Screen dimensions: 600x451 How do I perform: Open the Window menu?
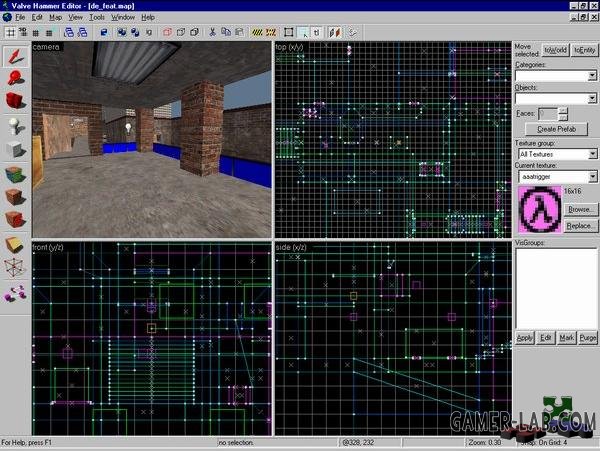coord(123,17)
